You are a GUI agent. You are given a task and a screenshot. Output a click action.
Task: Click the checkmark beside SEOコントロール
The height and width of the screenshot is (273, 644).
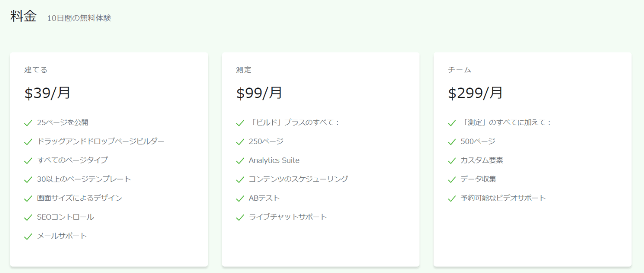click(28, 217)
